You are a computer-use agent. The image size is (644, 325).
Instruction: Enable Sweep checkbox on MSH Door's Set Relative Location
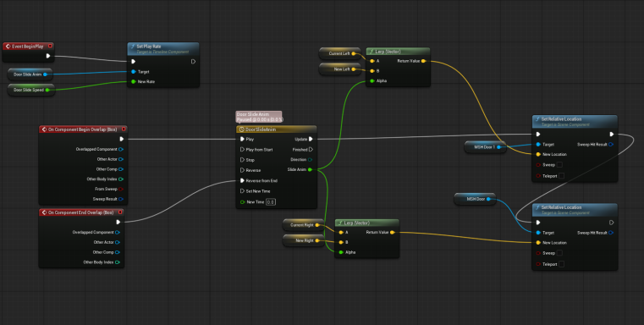(559, 253)
